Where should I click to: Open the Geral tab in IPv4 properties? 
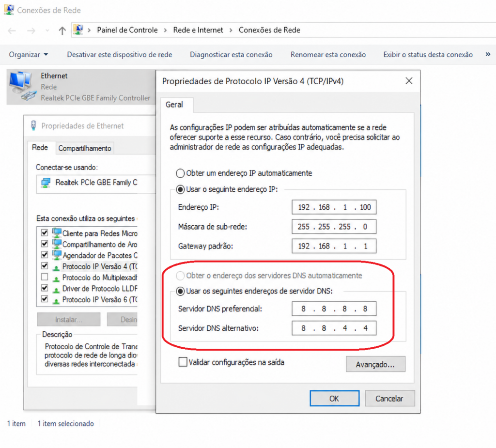pos(174,105)
